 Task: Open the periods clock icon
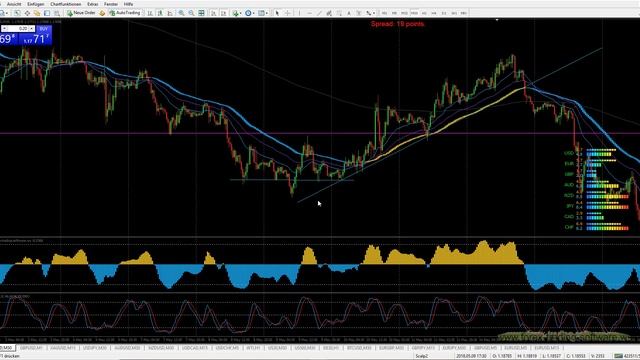248,13
